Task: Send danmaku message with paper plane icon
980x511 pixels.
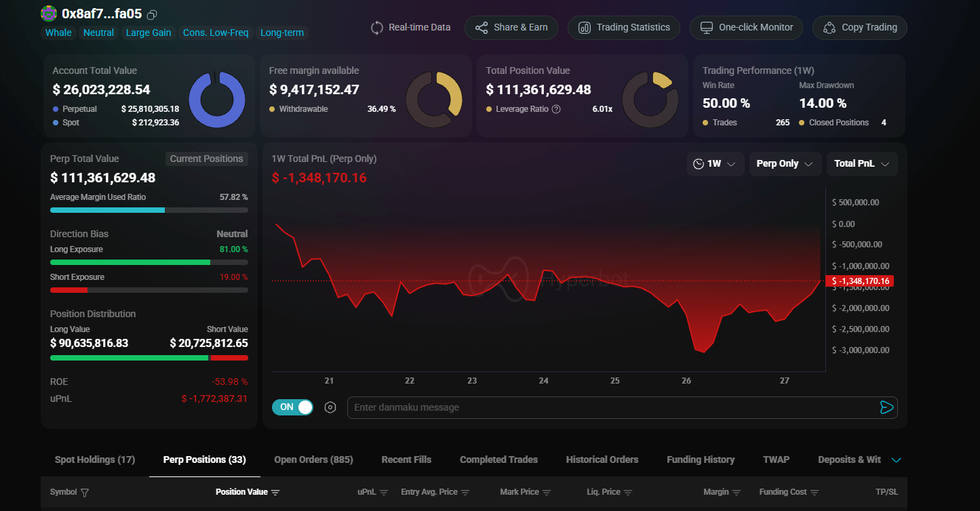Action: [886, 407]
